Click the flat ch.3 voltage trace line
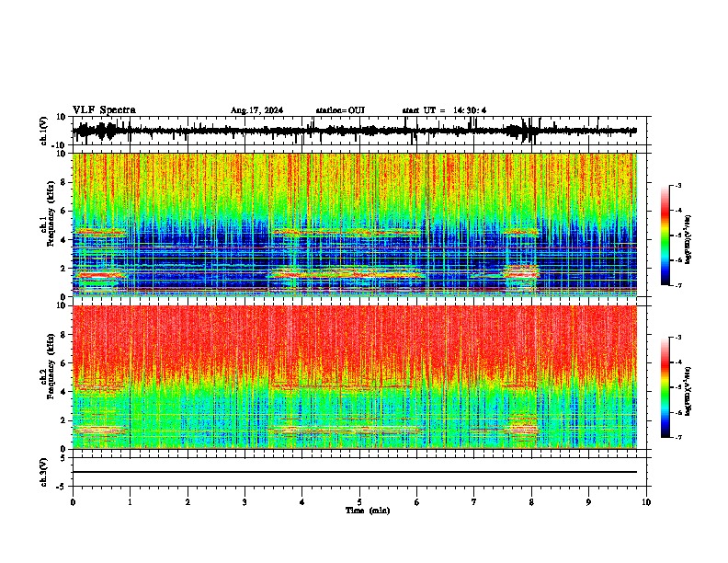The image size is (728, 563). [x=354, y=472]
